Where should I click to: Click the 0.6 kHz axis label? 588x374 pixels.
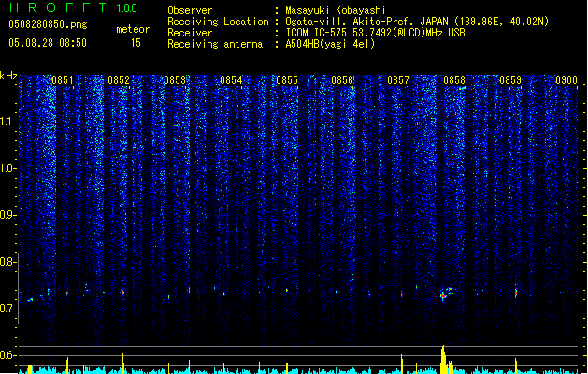click(8, 355)
